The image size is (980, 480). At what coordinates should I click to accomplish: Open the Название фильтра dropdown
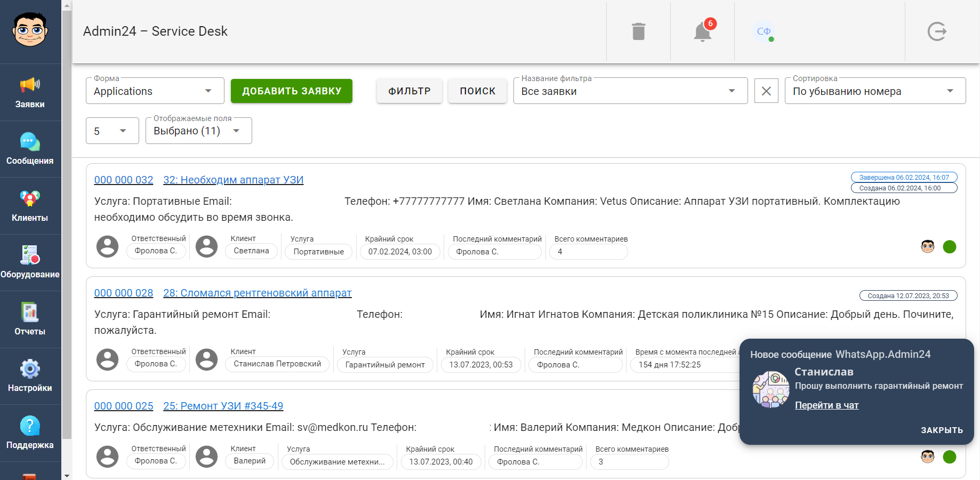[630, 91]
